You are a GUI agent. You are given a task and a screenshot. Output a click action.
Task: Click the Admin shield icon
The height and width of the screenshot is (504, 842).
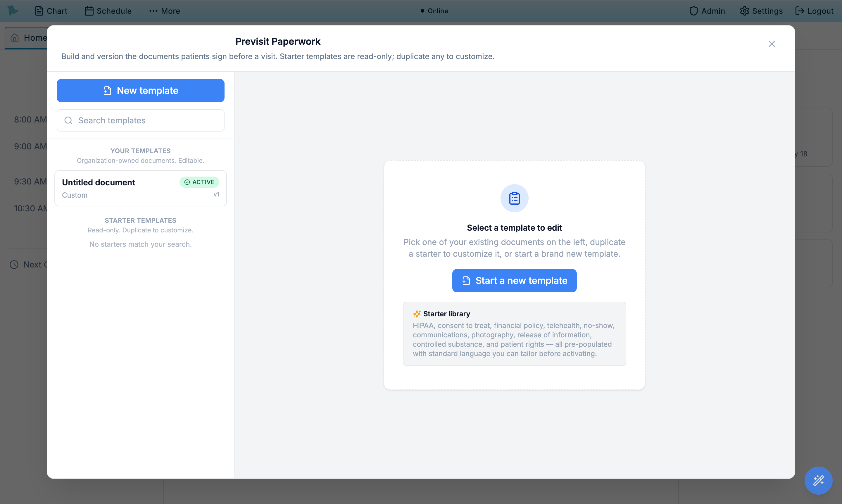(x=693, y=11)
